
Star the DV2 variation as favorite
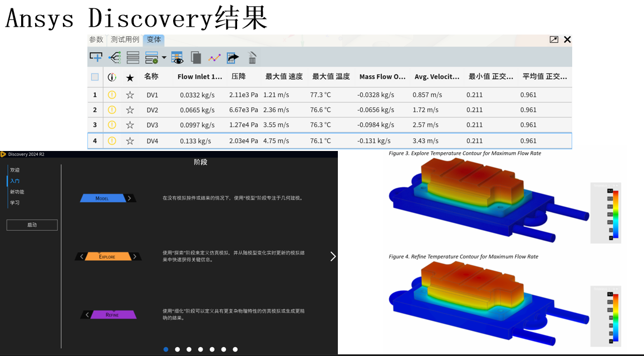click(x=130, y=110)
